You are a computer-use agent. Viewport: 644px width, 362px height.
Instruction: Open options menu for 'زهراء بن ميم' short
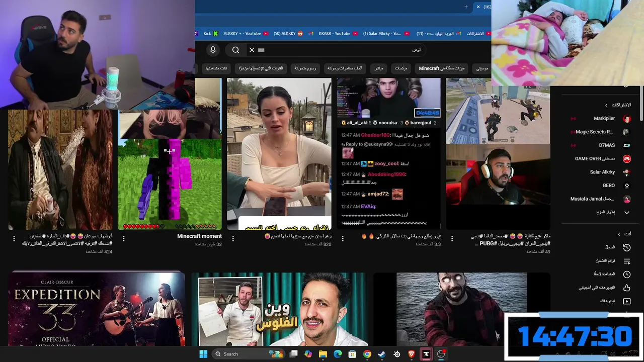point(233,238)
